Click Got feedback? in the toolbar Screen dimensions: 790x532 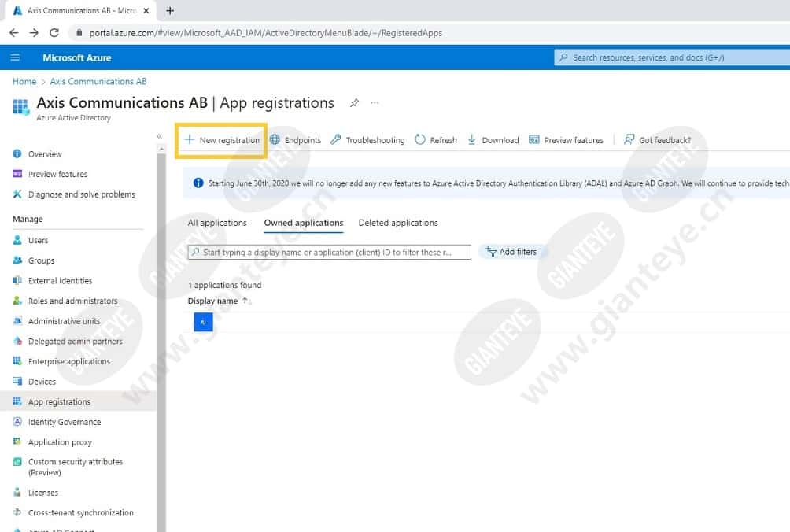pos(658,140)
